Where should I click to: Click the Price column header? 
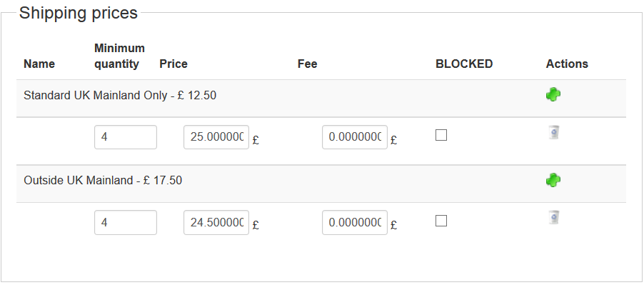(x=173, y=64)
